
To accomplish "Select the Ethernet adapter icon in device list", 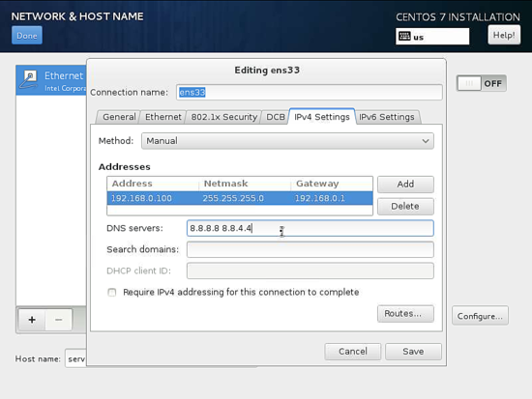I will tap(29, 80).
